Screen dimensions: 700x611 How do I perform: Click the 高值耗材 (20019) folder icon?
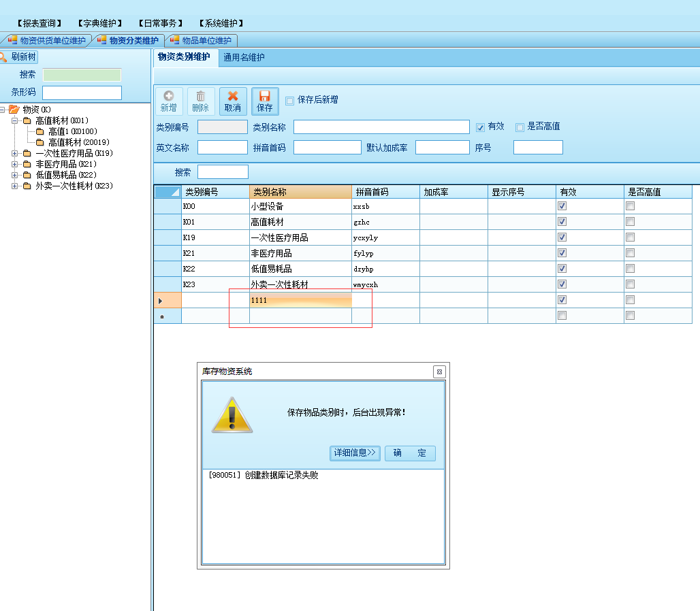click(39, 142)
